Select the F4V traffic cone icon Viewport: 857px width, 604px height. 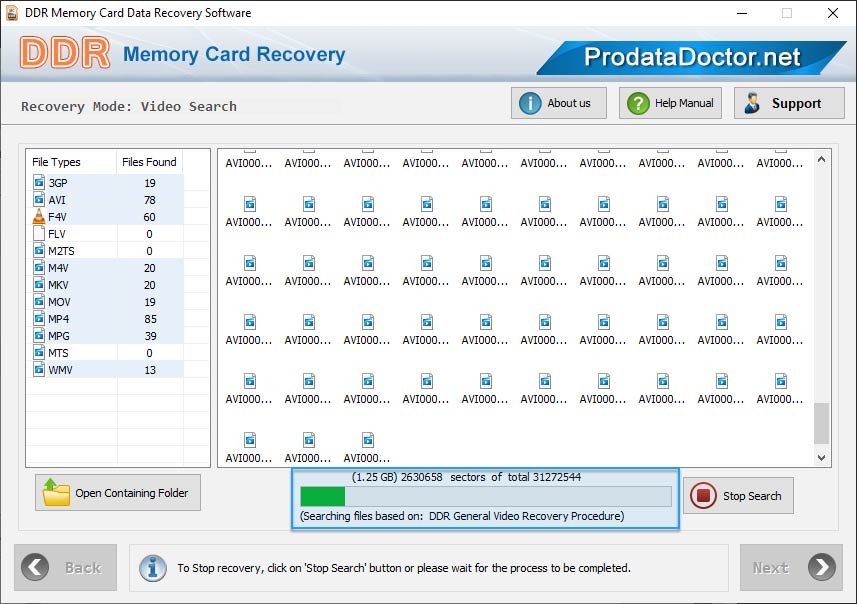[x=39, y=216]
